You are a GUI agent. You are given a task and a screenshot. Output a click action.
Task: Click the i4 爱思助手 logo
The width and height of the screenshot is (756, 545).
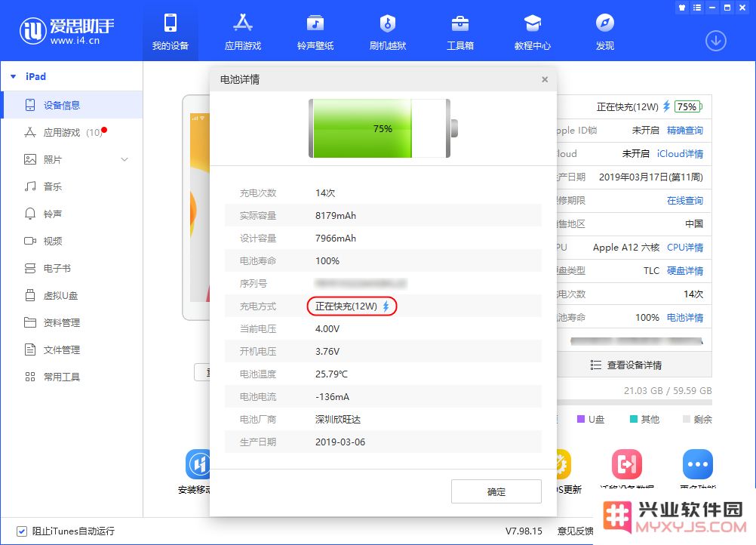[67, 31]
